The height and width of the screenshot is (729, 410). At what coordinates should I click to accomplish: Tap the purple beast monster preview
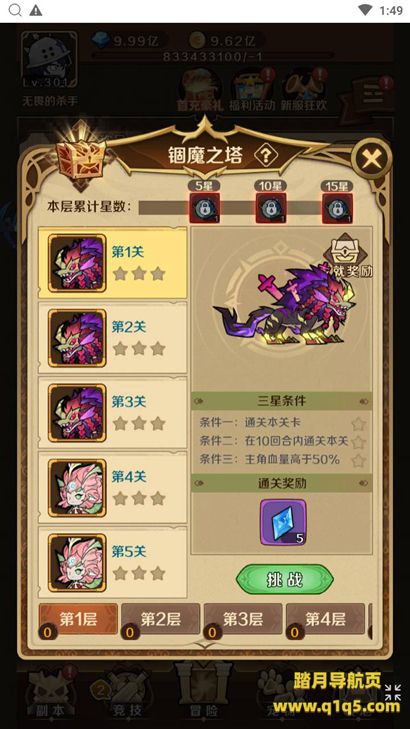pos(284,307)
